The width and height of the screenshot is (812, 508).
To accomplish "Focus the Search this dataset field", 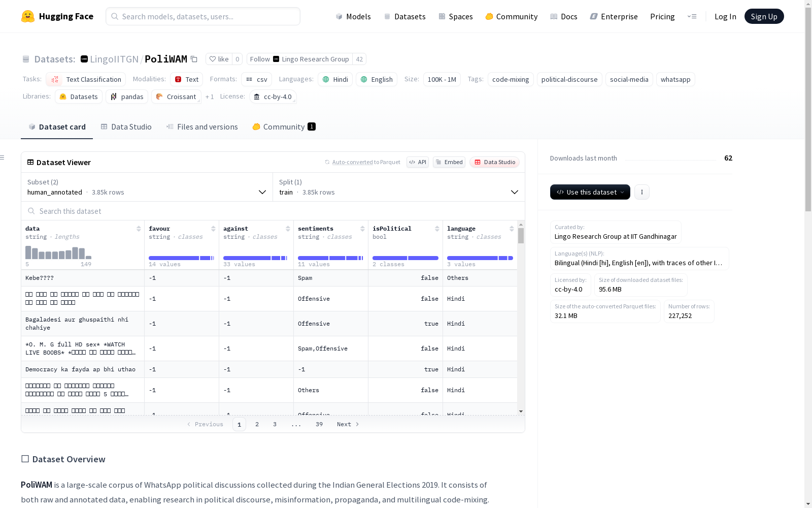I will point(273,211).
